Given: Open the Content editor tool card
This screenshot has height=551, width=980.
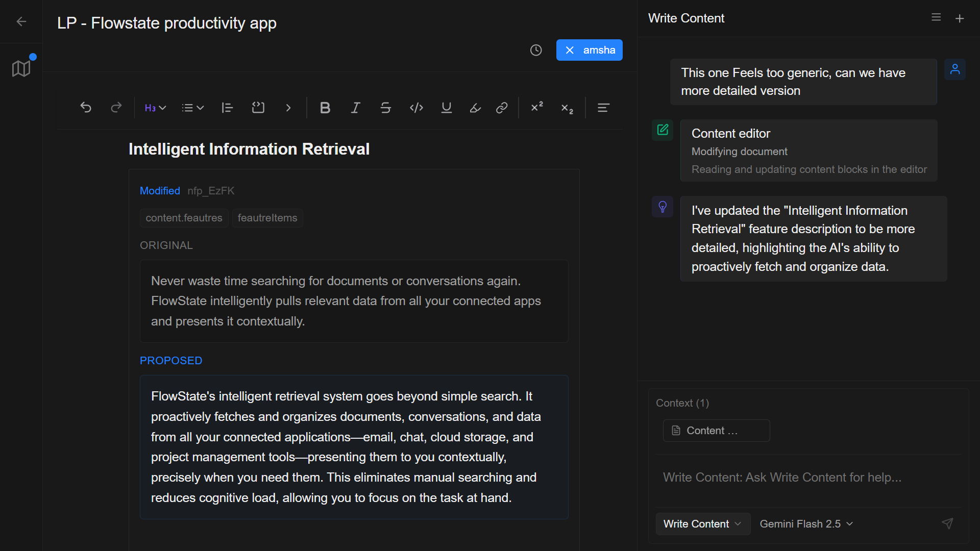Looking at the screenshot, I should (x=808, y=151).
